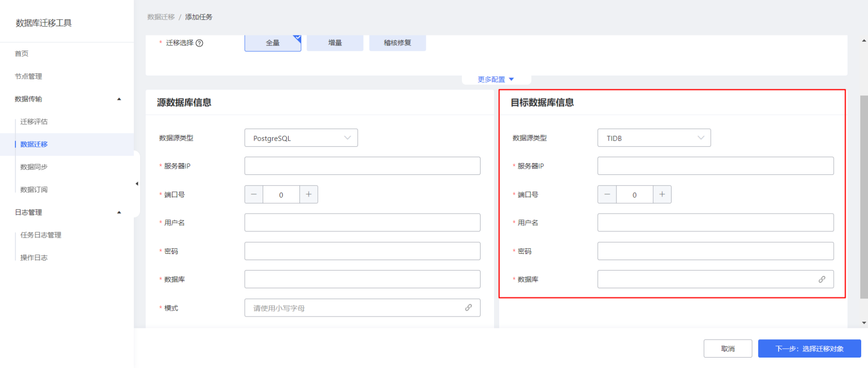Screen dimensions: 868x368
Task: Increase the source 端口号 with plus button
Action: coord(309,194)
